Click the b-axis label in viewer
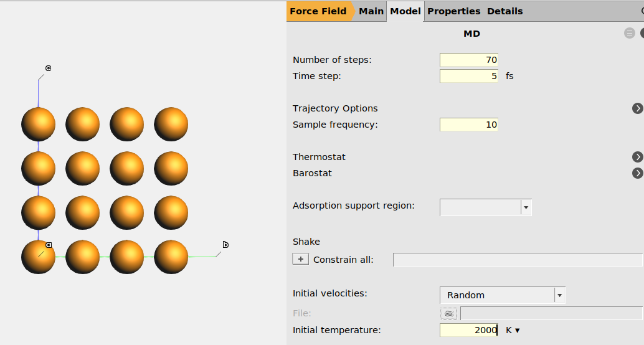The image size is (644, 345). point(225,245)
